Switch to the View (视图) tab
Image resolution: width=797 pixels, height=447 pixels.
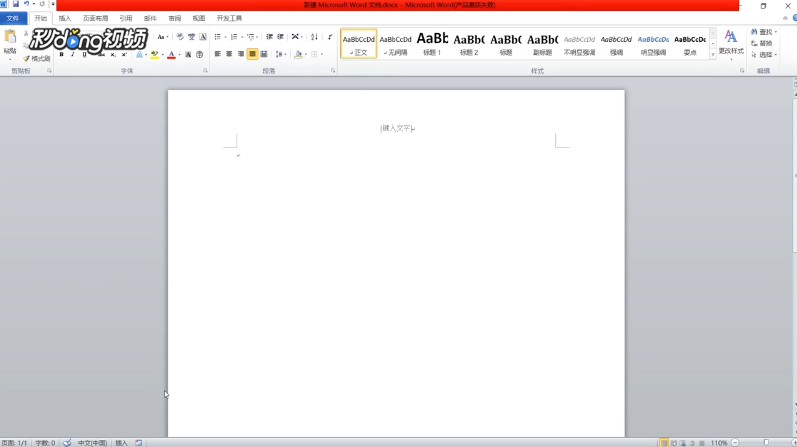[199, 18]
